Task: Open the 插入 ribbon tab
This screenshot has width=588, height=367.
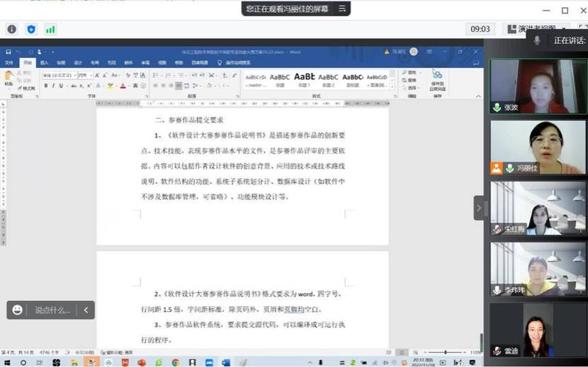Action: 44,62
